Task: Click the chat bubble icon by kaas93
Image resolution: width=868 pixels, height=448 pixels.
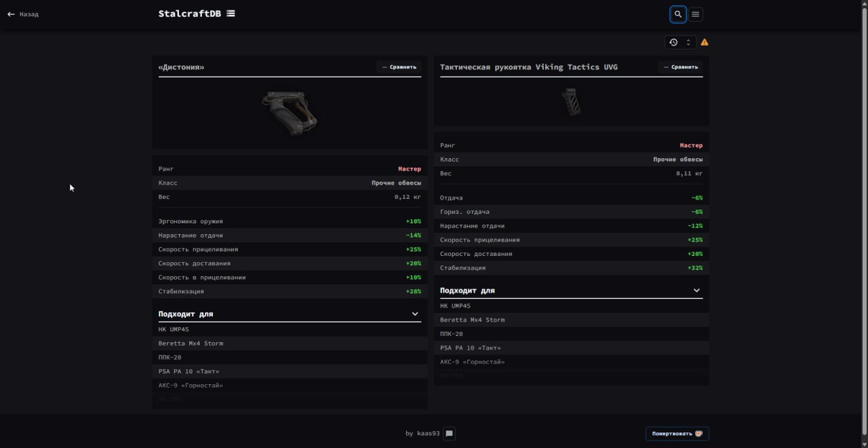Action: (449, 434)
